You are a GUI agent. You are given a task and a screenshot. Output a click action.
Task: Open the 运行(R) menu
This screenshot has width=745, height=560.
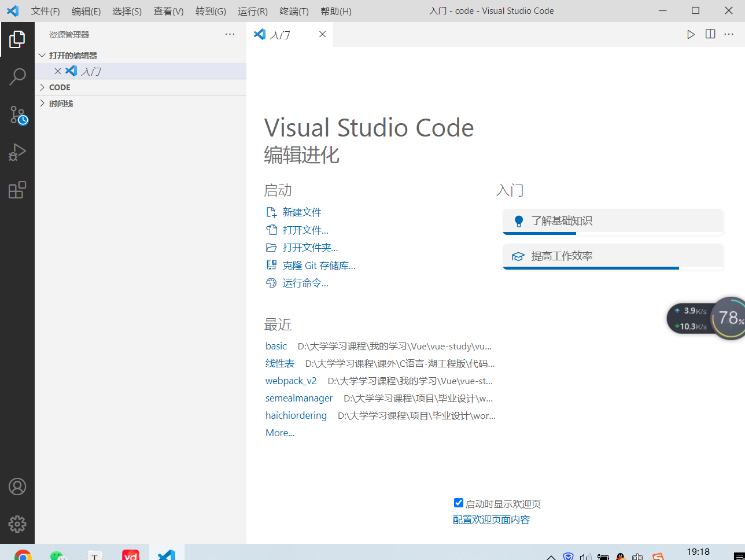click(253, 11)
